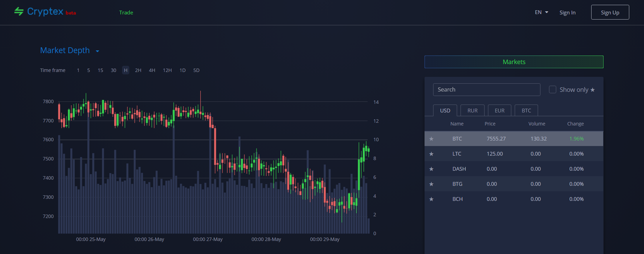Click the Cryptex logo icon
644x254 pixels.
point(19,12)
